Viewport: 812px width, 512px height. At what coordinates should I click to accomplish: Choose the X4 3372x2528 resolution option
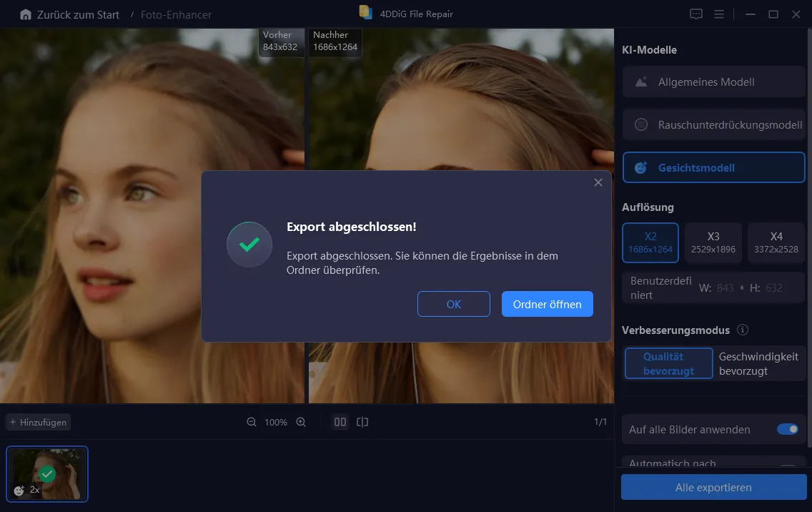776,242
